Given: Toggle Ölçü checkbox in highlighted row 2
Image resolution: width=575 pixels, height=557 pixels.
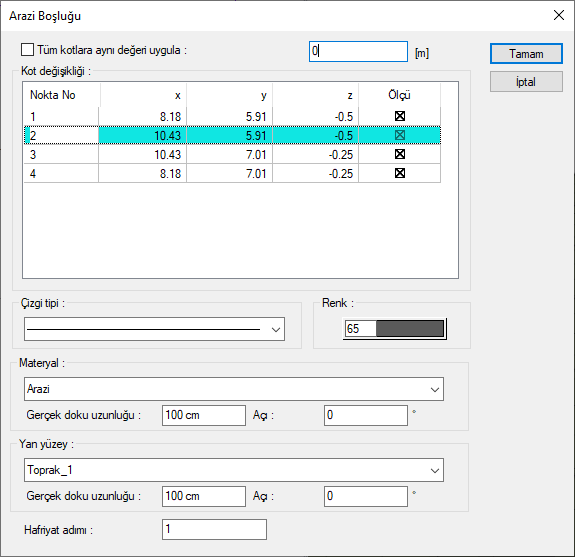Looking at the screenshot, I should point(400,135).
